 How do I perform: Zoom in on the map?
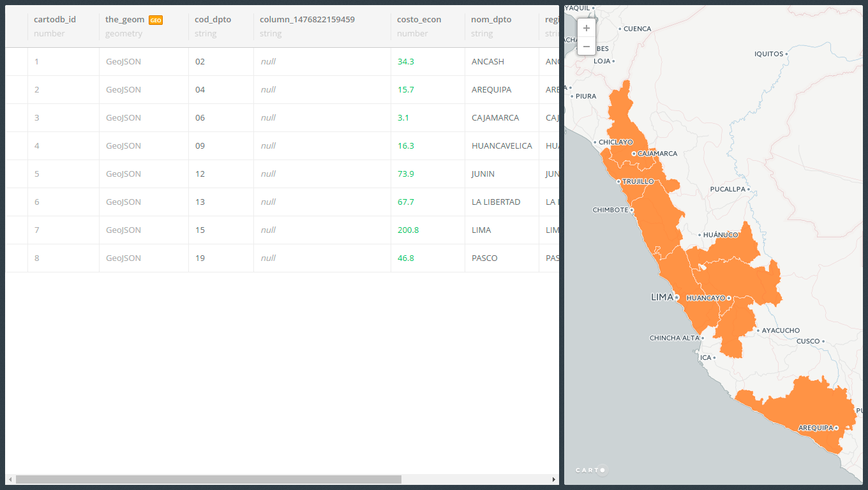click(587, 28)
